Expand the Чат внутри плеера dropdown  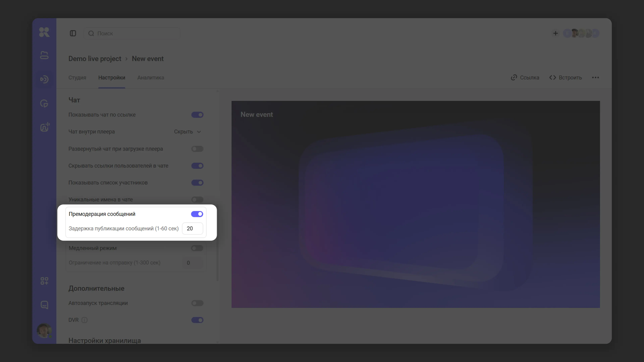[187, 132]
